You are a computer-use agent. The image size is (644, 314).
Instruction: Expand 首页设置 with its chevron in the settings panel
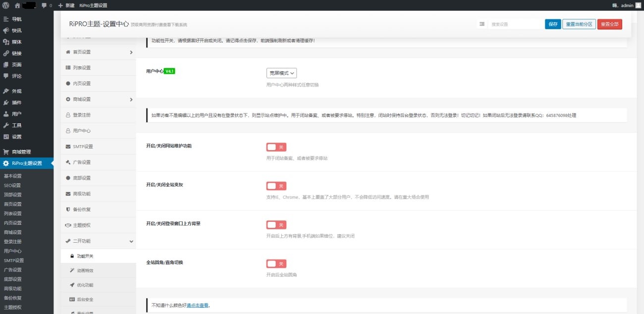coord(131,52)
